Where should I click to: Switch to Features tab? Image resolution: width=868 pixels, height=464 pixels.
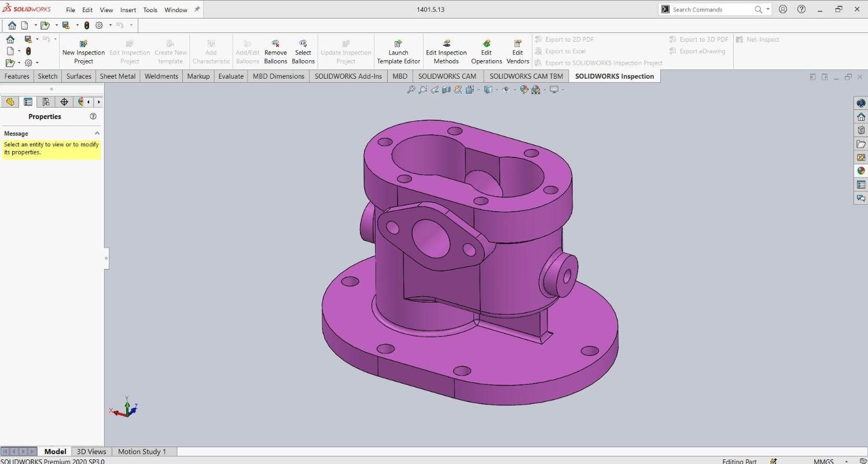[17, 76]
